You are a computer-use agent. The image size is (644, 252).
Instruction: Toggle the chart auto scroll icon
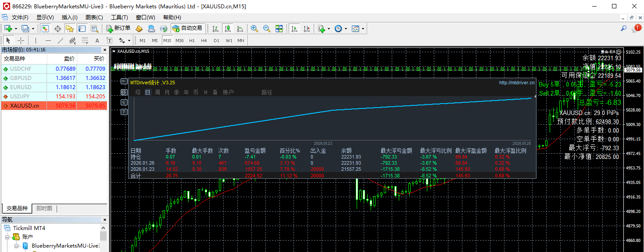(x=294, y=29)
